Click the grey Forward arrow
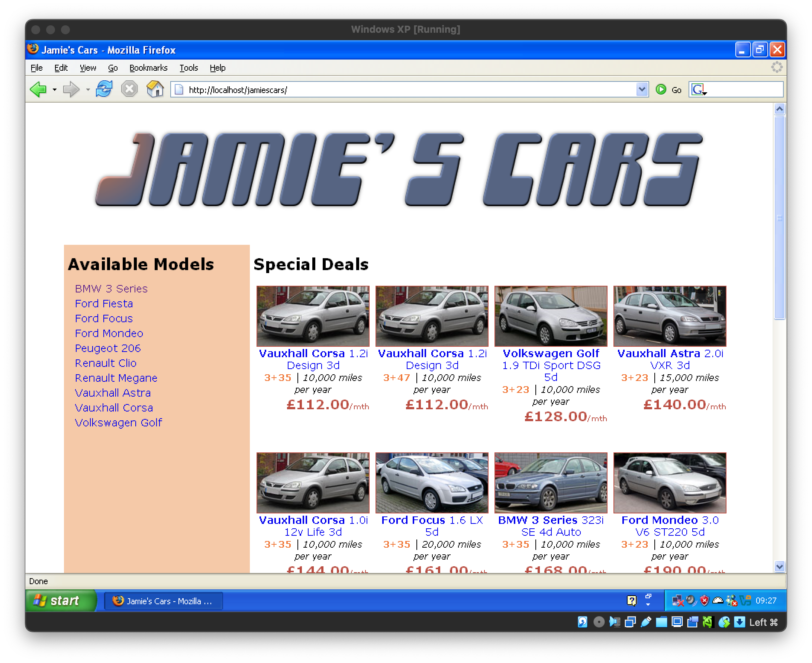 (x=71, y=90)
